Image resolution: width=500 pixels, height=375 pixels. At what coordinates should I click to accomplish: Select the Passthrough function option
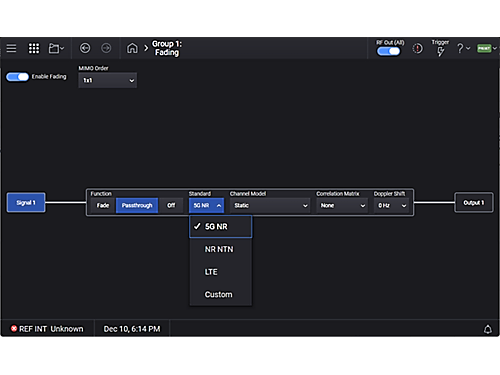pyautogui.click(x=137, y=205)
